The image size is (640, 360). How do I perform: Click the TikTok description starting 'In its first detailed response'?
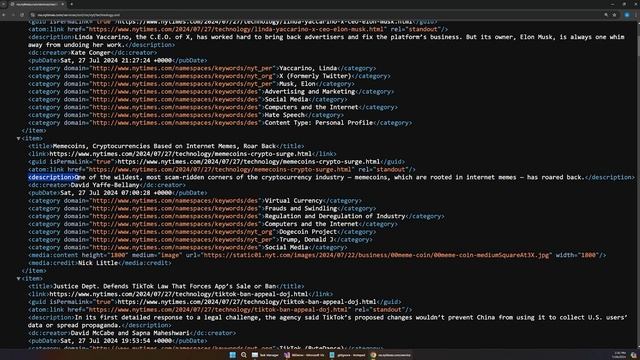328,321
